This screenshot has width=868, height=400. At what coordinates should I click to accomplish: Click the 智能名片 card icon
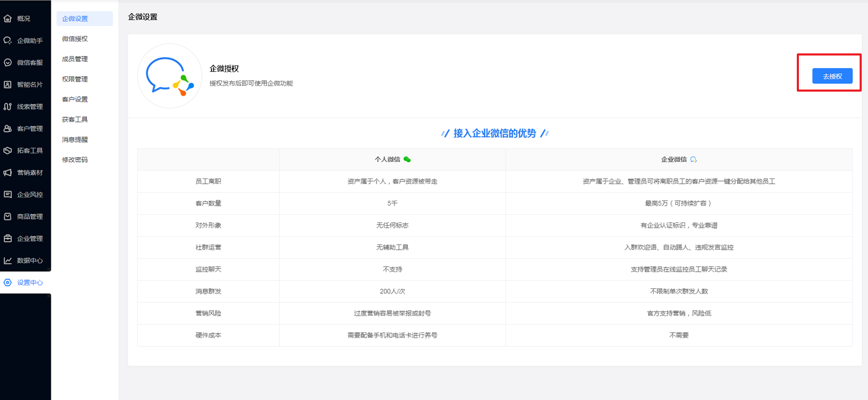click(x=8, y=85)
